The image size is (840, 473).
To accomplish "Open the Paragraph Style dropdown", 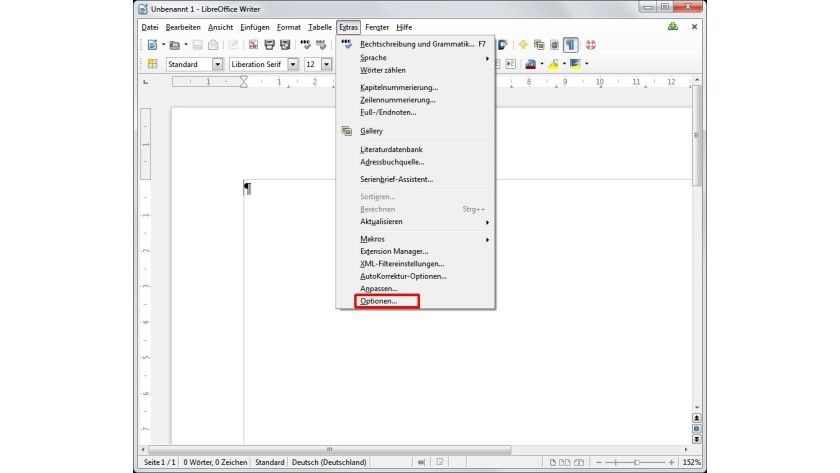I will 218,64.
